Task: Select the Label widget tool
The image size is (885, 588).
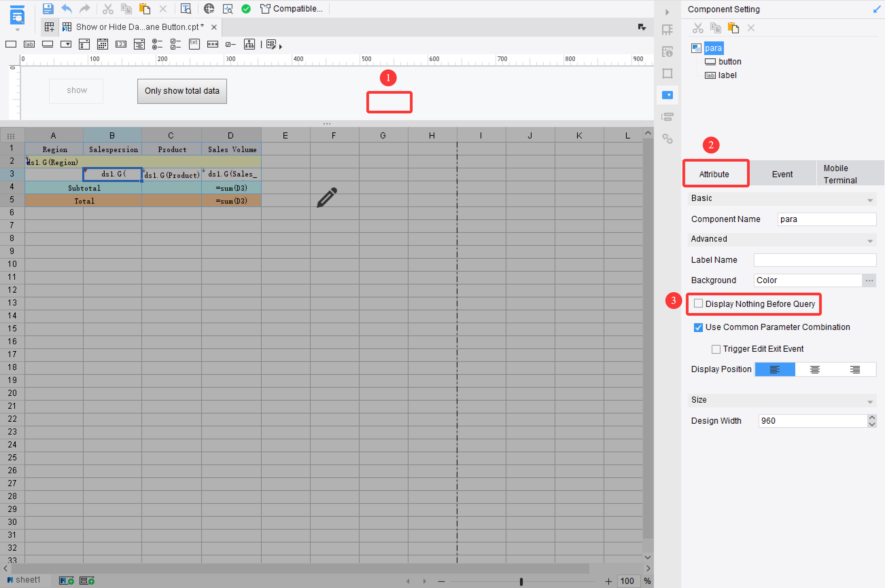Action: (x=29, y=44)
